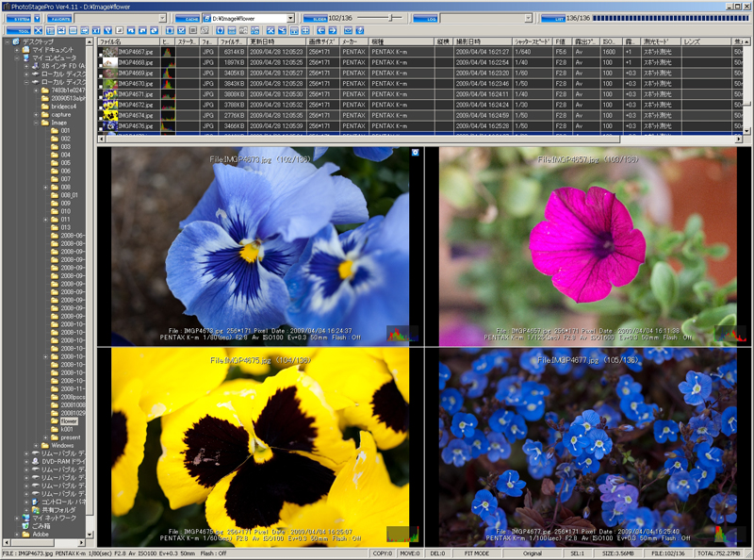Viewport: 754px width, 560px height.
Task: Expand the Windows folder in the tree
Action: (x=35, y=446)
